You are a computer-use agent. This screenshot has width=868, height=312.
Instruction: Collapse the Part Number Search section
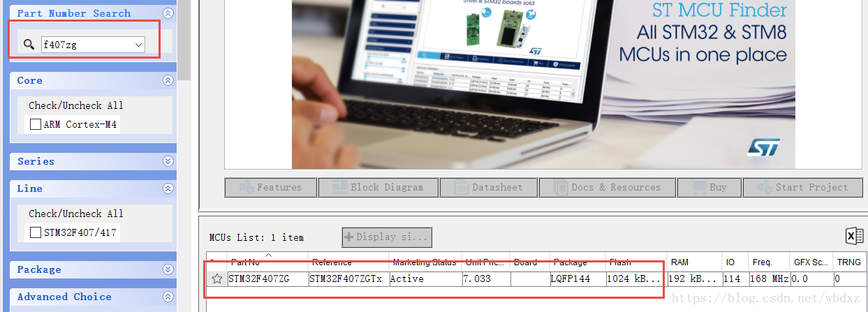[x=168, y=13]
